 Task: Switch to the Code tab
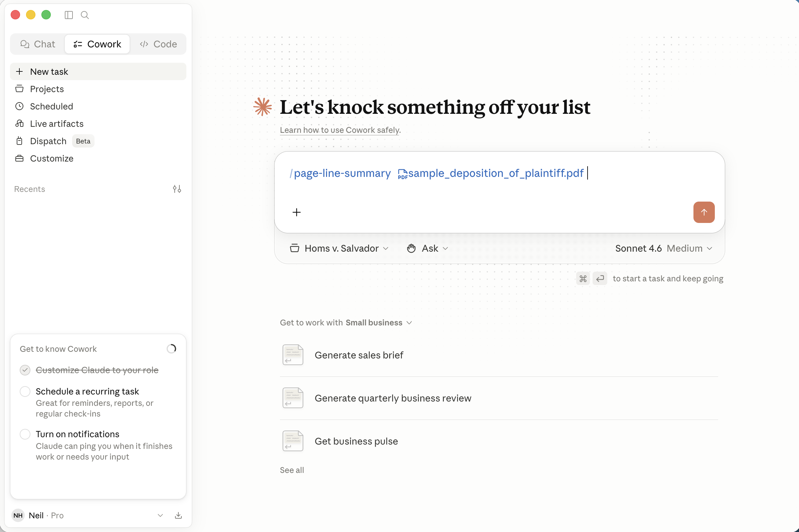[x=158, y=44]
